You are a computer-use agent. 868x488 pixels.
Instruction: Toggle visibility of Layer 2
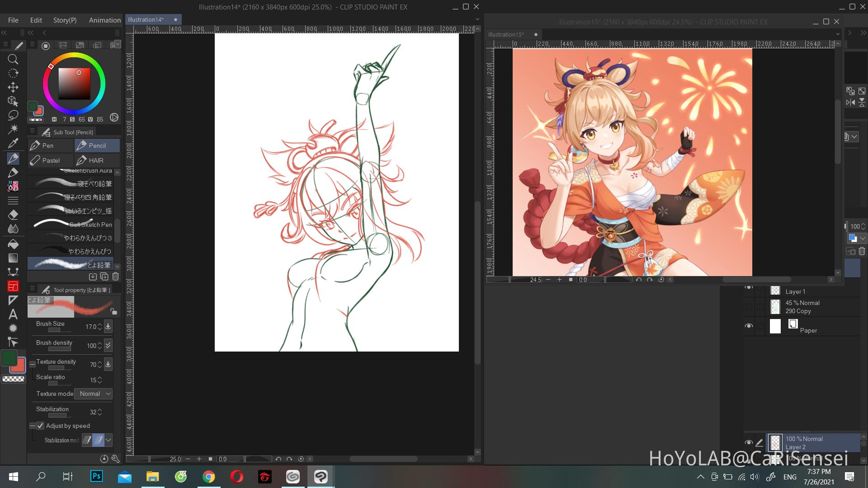[749, 443]
